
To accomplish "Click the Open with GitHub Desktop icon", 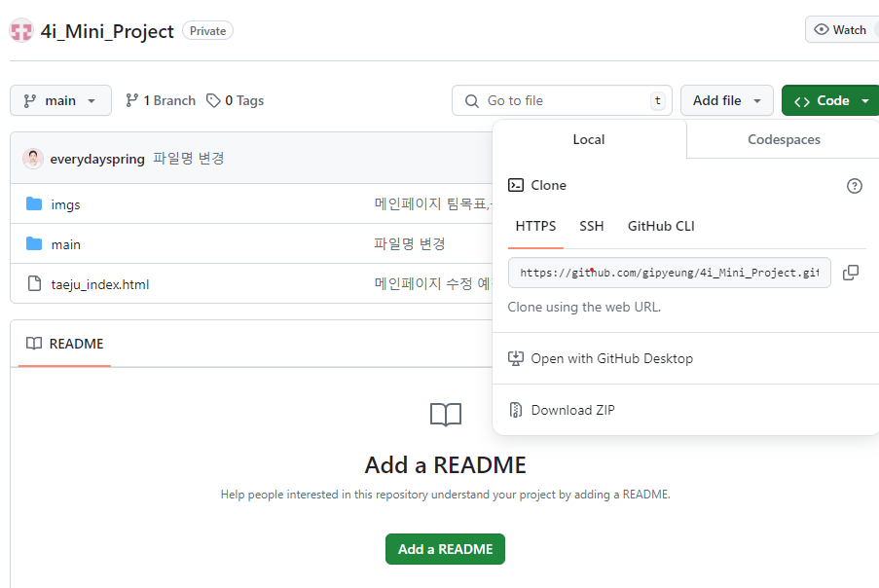I will 515,358.
